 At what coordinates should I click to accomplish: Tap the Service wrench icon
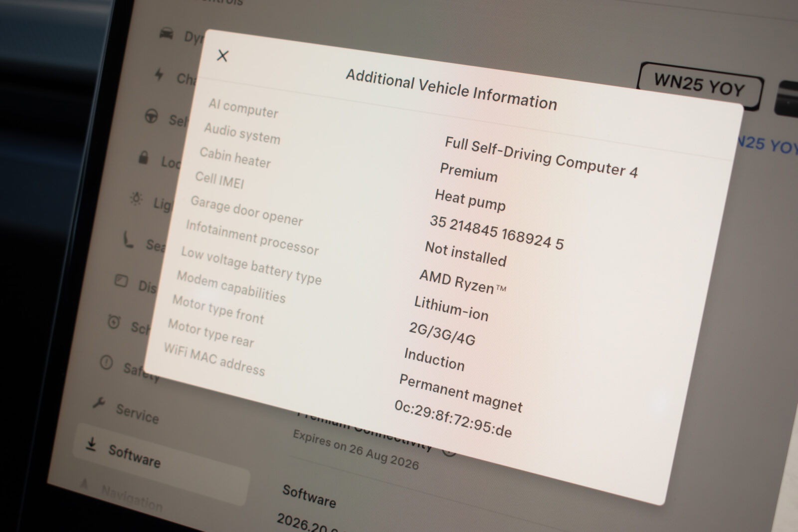click(99, 403)
